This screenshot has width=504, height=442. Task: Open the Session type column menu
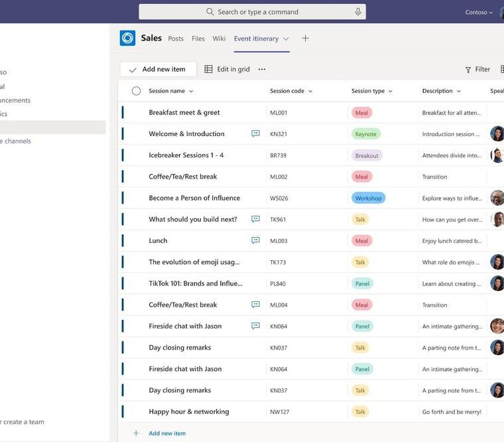pos(390,92)
